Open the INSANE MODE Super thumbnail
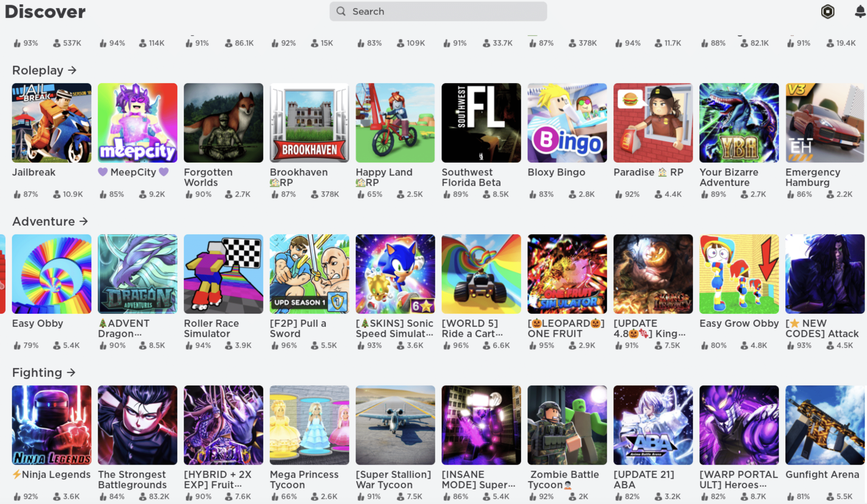The width and height of the screenshot is (867, 504). coord(481,425)
